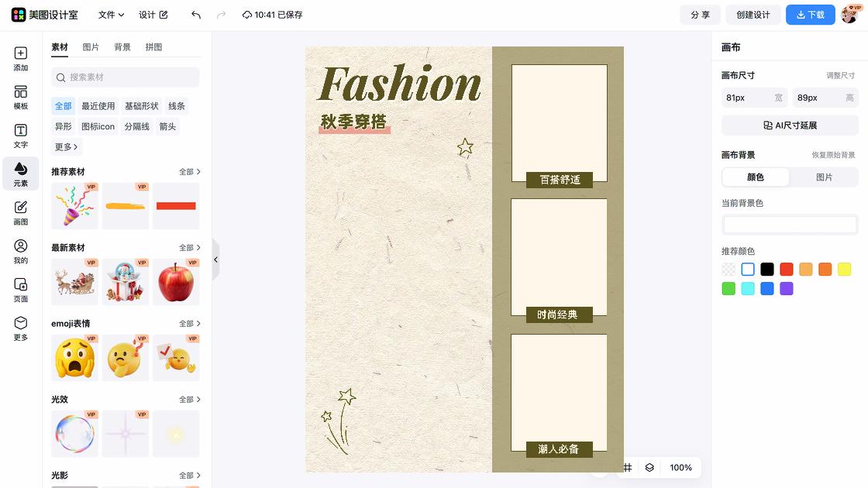Select the red apple sticker
The image size is (868, 488).
pos(176,282)
